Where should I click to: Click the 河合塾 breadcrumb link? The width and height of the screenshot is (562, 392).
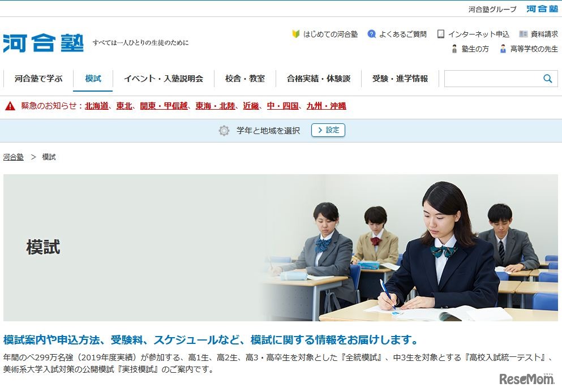(12, 157)
